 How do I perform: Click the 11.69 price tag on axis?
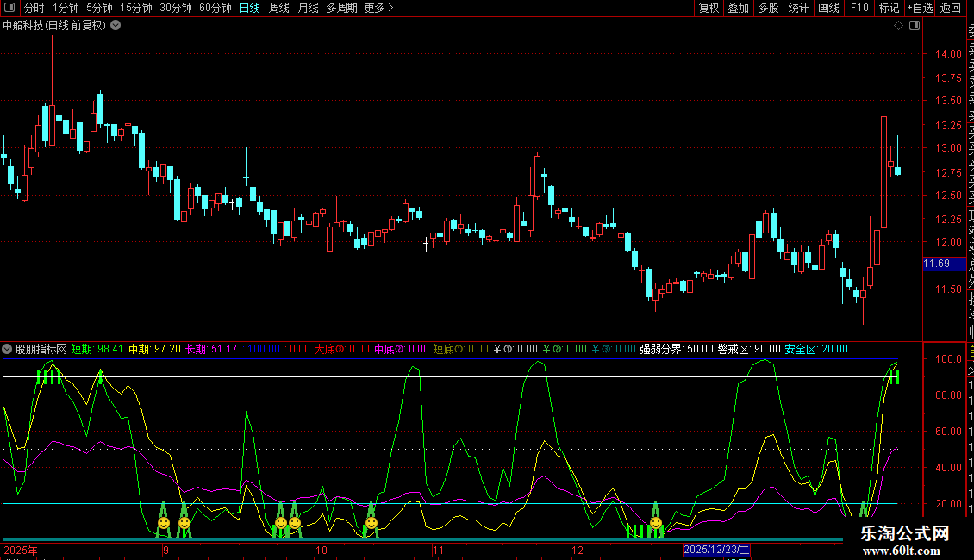[945, 264]
